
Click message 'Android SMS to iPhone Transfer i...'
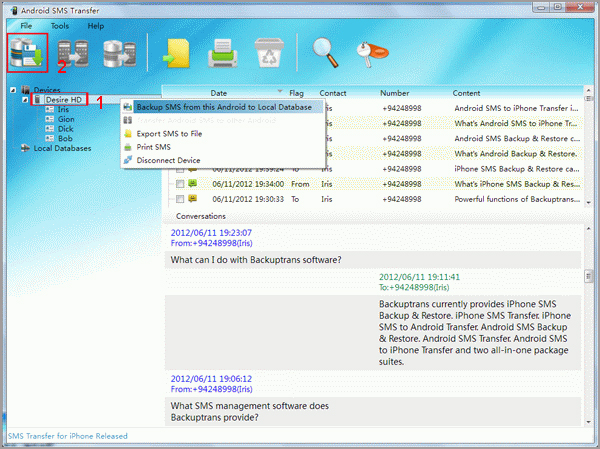tap(517, 108)
